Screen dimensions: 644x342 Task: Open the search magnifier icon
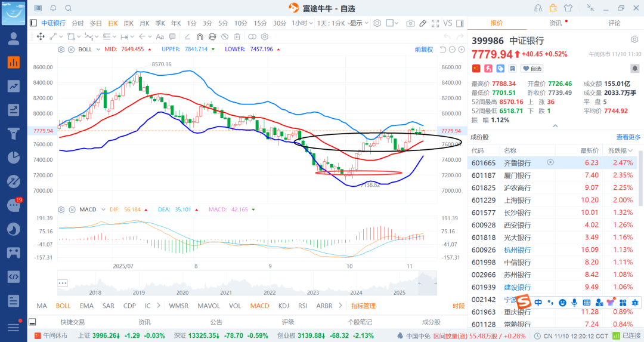click(x=68, y=8)
